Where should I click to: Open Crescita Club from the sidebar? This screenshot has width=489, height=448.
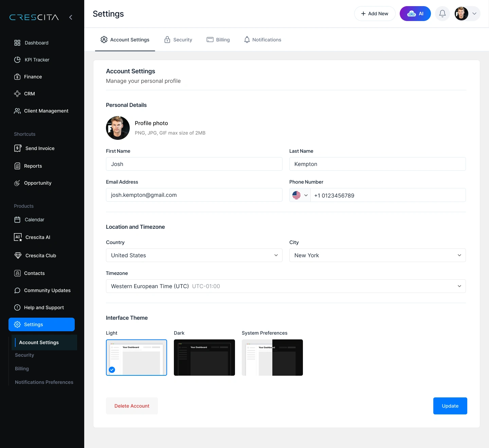coord(40,256)
